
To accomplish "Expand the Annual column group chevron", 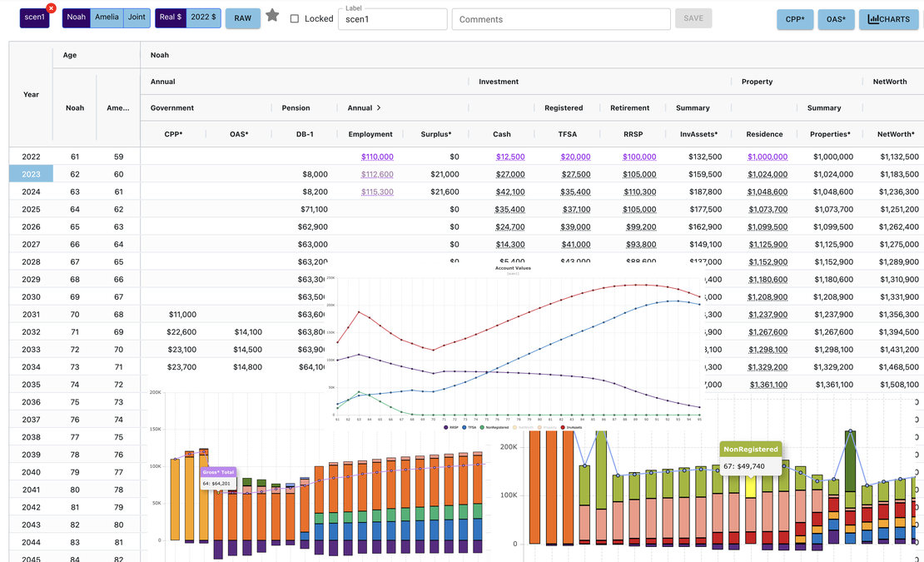I will pos(379,108).
